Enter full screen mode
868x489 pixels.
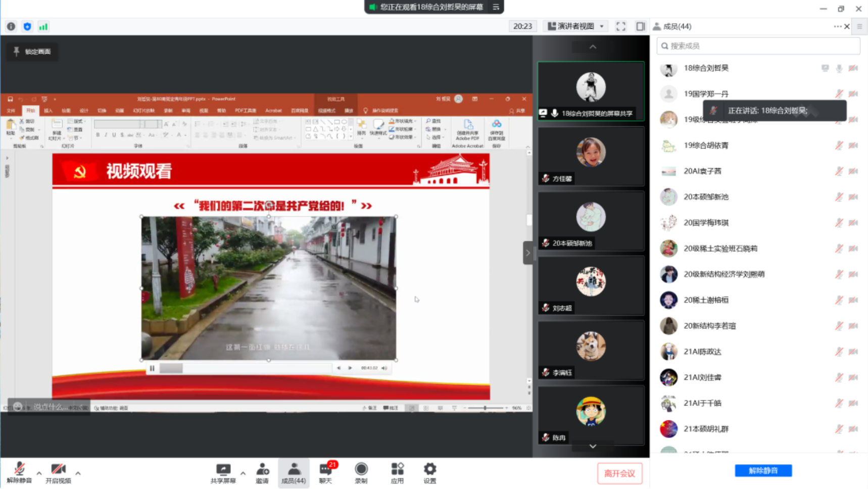(620, 26)
